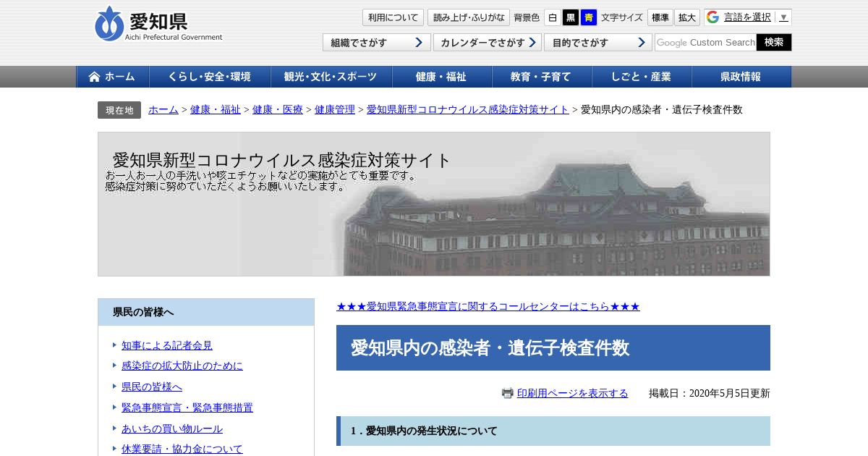This screenshot has height=456, width=868.
Task: Follow breadcrumb link 健康管理
Action: 335,109
